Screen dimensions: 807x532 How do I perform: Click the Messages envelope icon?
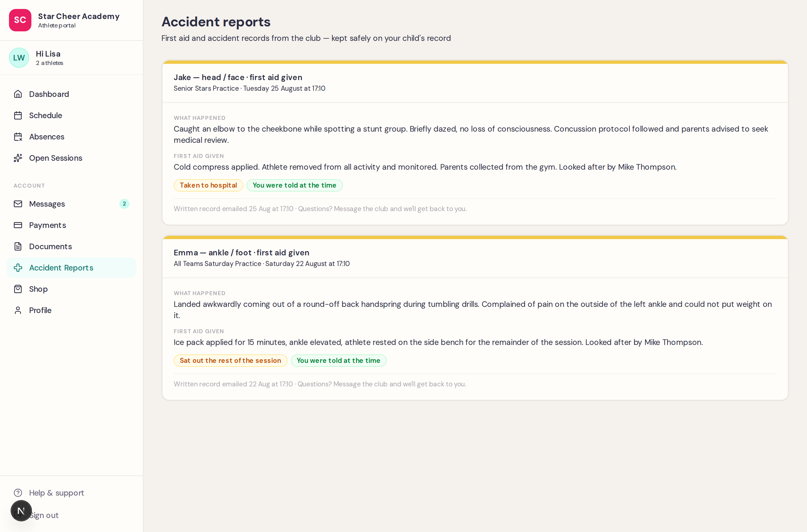(x=18, y=204)
